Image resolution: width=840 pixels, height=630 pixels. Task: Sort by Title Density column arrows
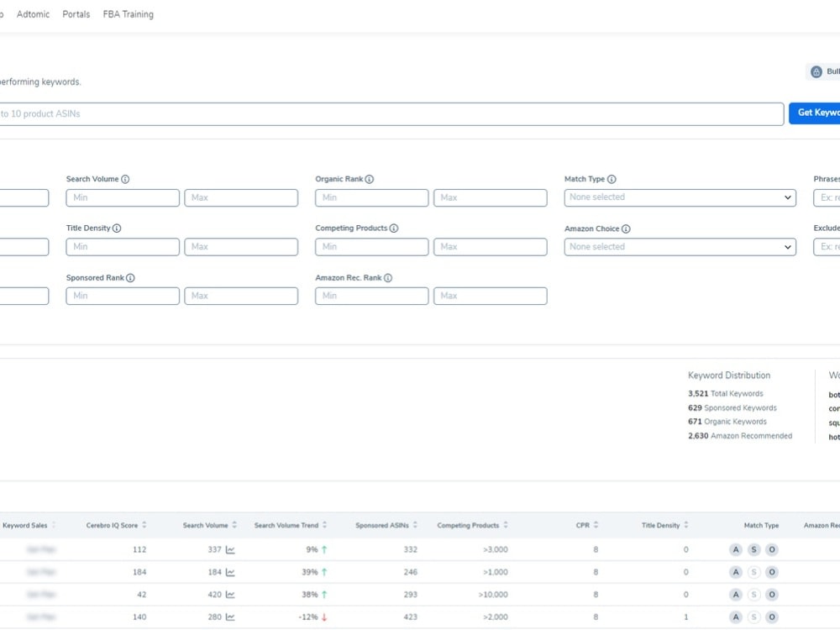686,525
